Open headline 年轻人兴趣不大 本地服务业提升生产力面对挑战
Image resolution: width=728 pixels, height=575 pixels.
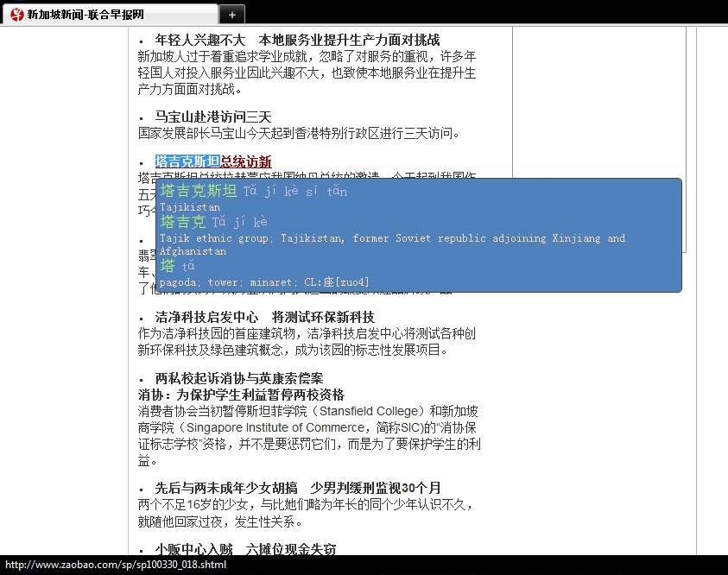tap(297, 40)
